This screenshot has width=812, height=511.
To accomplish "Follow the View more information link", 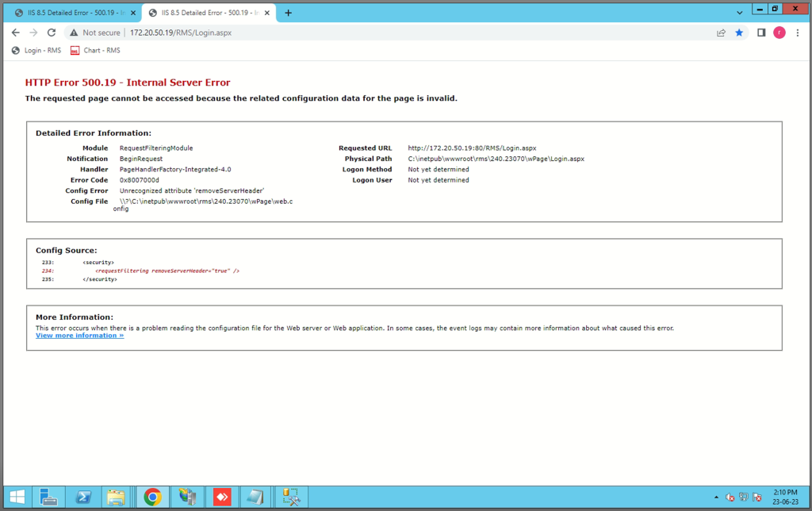I will point(80,336).
